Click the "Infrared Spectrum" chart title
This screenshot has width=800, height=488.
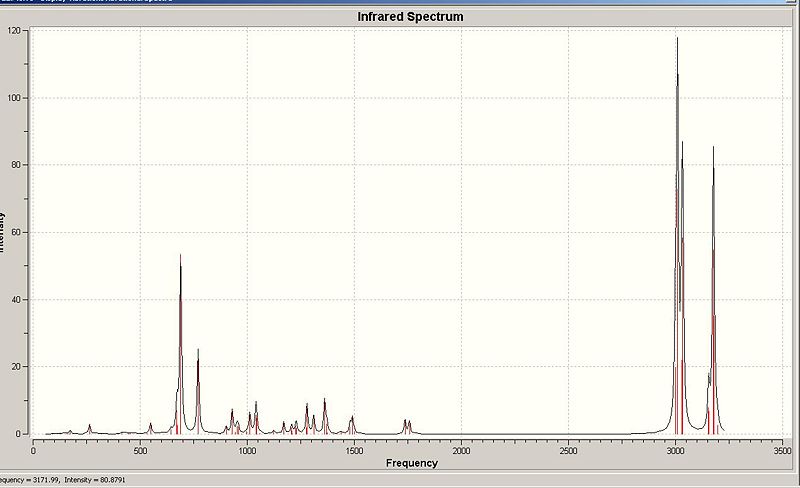(x=410, y=17)
